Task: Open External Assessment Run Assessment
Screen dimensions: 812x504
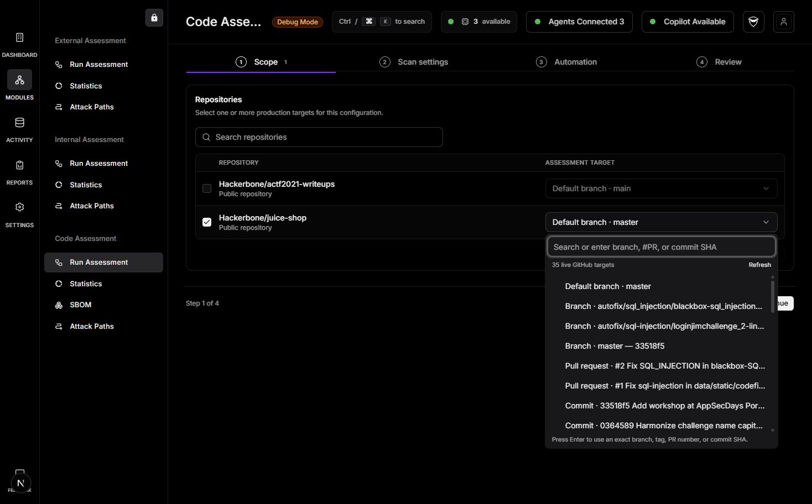Action: (103, 65)
